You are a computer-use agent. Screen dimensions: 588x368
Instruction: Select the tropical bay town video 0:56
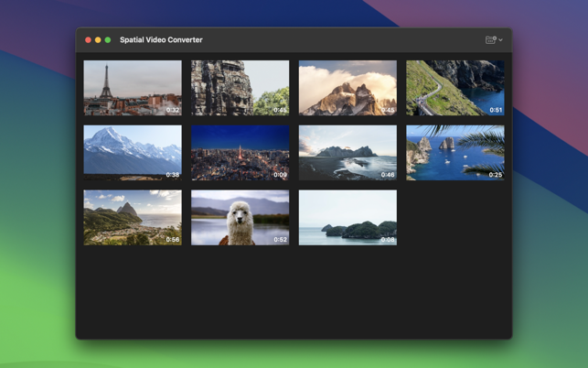(133, 218)
